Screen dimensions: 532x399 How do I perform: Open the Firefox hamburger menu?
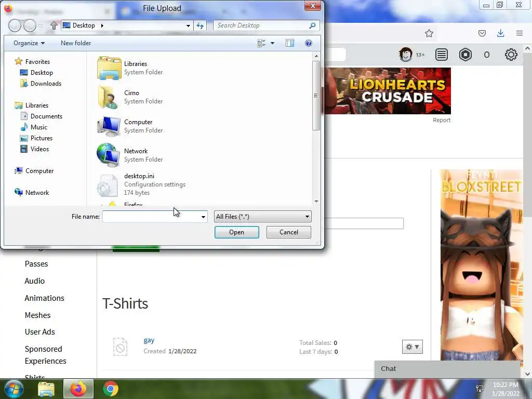pos(519,33)
